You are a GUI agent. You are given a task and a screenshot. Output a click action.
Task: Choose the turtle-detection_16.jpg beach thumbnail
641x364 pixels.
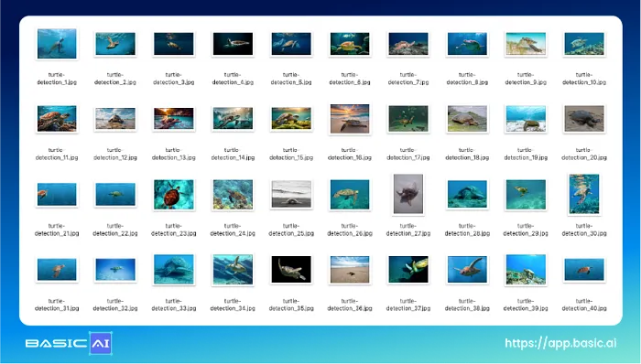[x=350, y=119]
